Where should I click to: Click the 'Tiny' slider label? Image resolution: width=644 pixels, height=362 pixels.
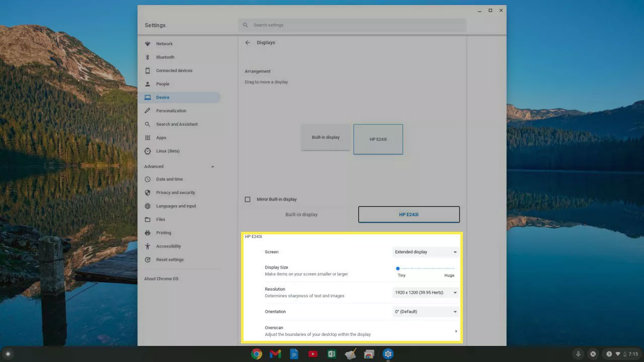[x=401, y=276]
